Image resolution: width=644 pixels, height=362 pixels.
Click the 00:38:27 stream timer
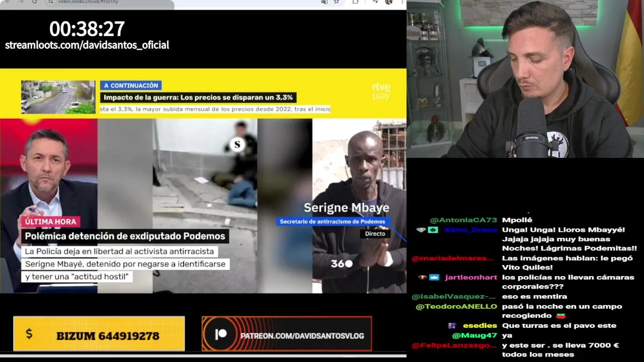87,29
